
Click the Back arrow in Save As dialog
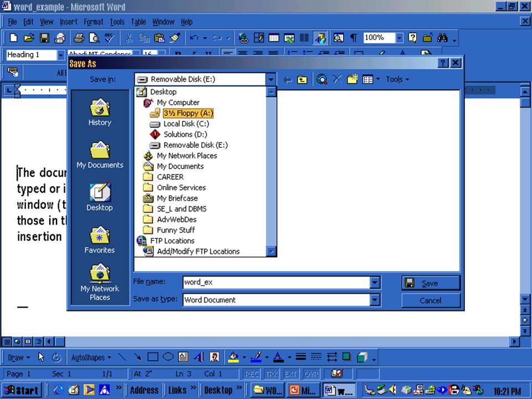(288, 80)
